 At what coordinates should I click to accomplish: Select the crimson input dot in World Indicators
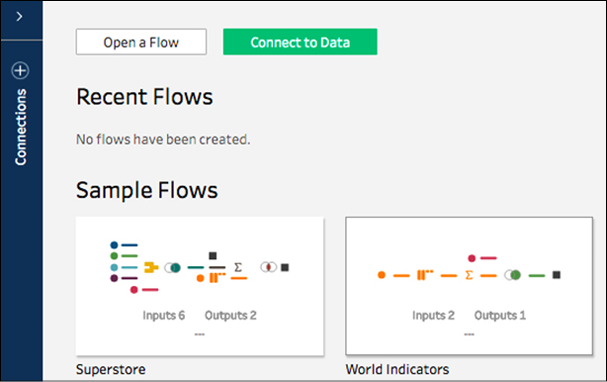click(472, 258)
